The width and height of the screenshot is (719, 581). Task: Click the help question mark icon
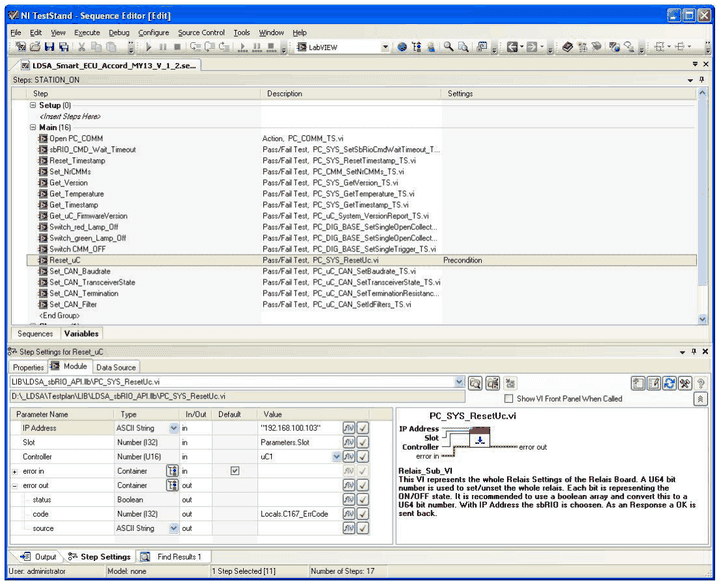point(701,383)
